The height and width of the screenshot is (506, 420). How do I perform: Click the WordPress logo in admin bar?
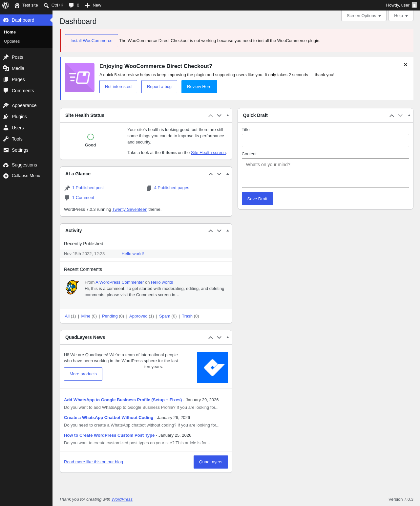pos(6,5)
